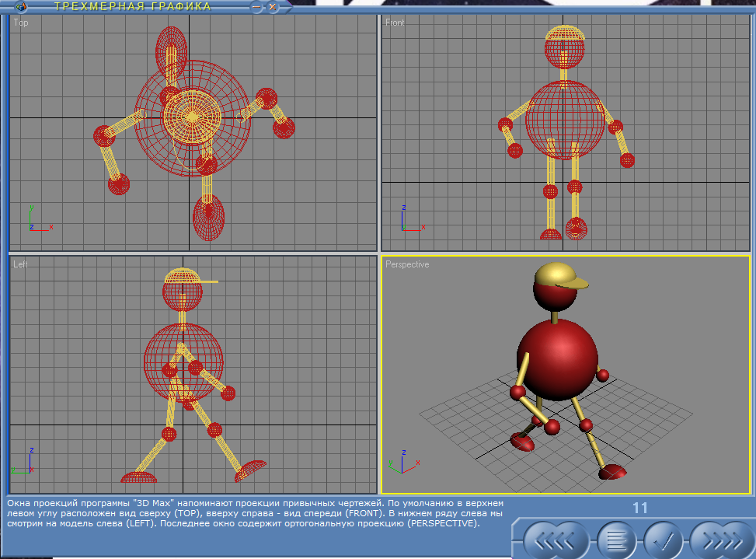The width and height of the screenshot is (756, 559).
Task: Click the application icon in the title bar
Action: (x=21, y=7)
